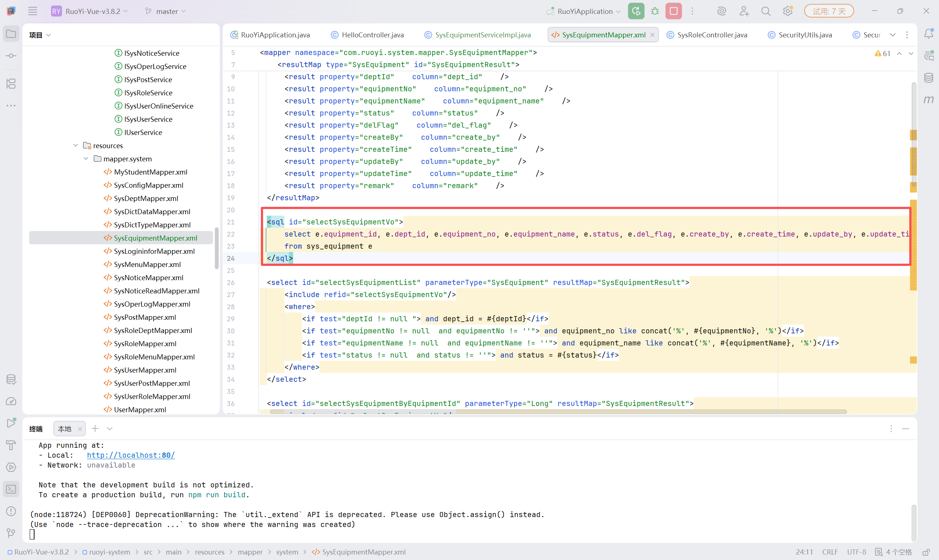Switch to SysEquipmentServiceImpl.java tab
The height and width of the screenshot is (560, 939).
478,35
